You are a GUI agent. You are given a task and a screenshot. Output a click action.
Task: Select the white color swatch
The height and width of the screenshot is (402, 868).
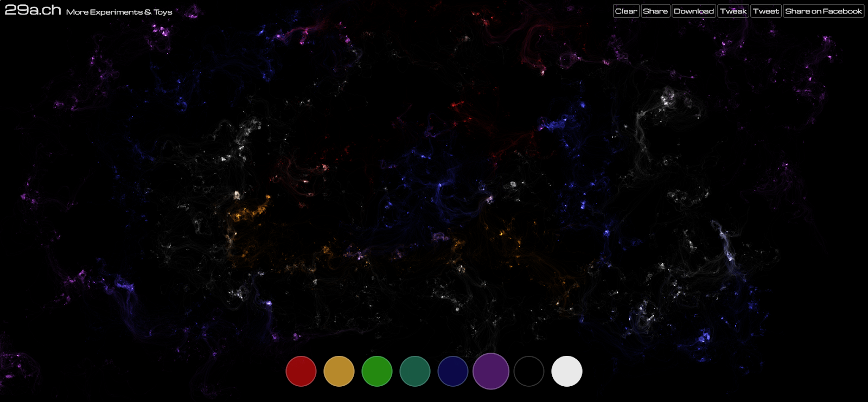567,372
